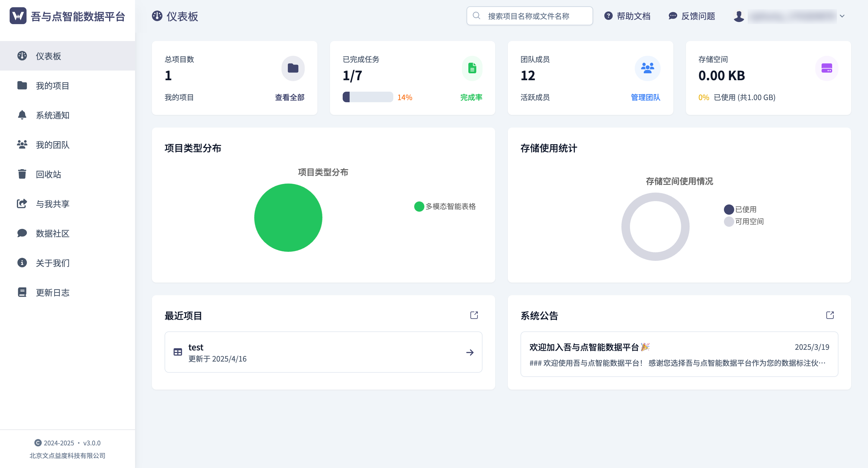Click the 更新日志 changelog icon
868x468 pixels.
(22, 292)
